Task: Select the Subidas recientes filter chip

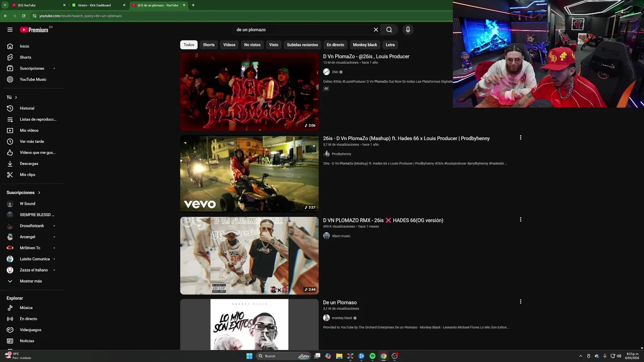Action: click(x=302, y=45)
